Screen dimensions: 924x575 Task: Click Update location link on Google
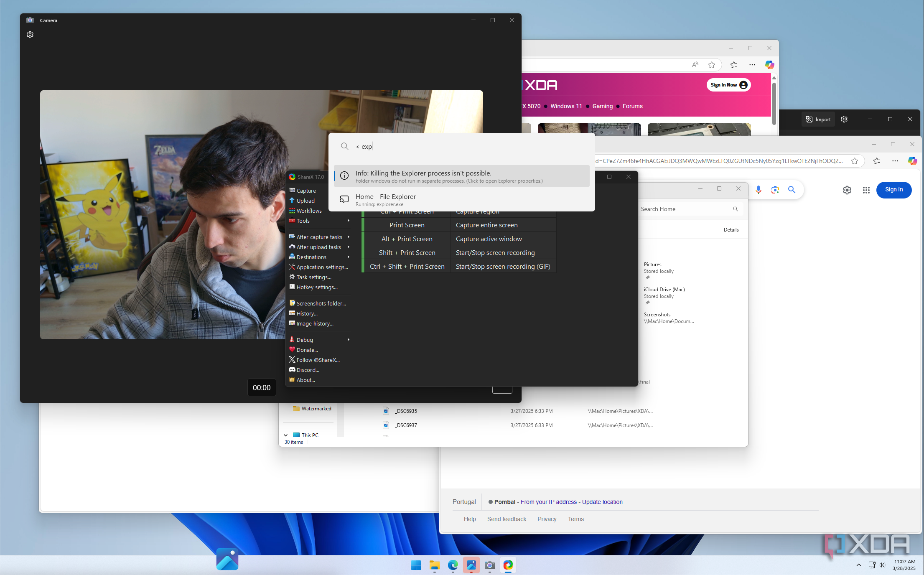602,502
